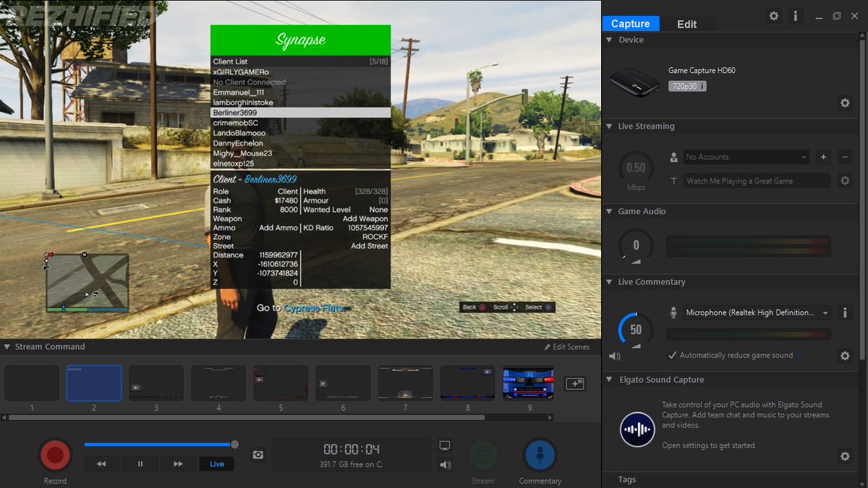Viewport: 868px width, 488px height.
Task: Select scene thumbnail 5
Action: pyautogui.click(x=281, y=383)
